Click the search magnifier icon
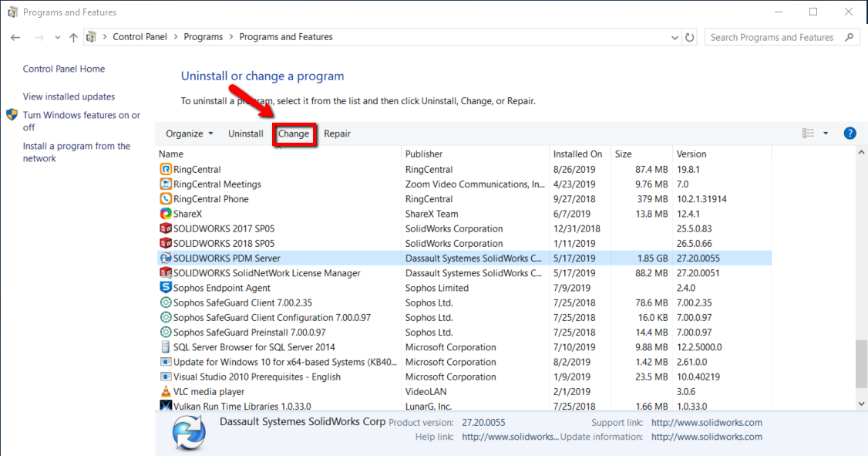 pyautogui.click(x=849, y=37)
